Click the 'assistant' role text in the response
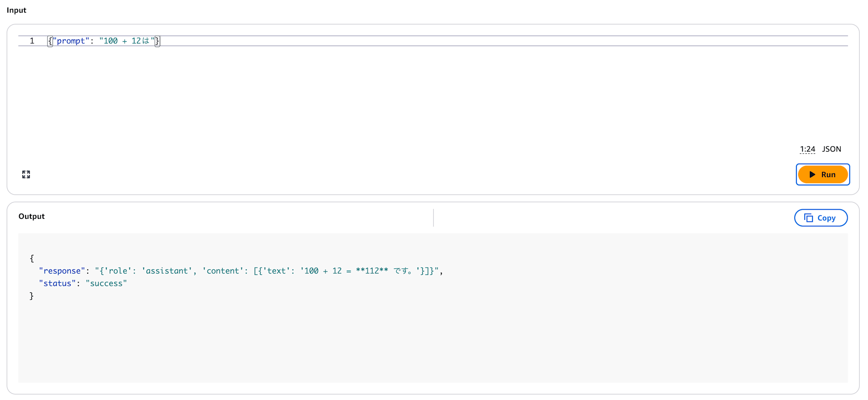Image resolution: width=868 pixels, height=400 pixels. tap(167, 271)
